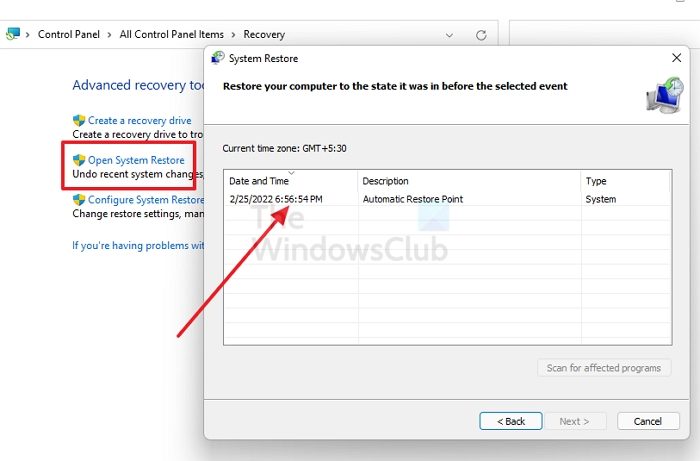Close the System Restore dialog
This screenshot has height=461, width=700.
coord(676,58)
